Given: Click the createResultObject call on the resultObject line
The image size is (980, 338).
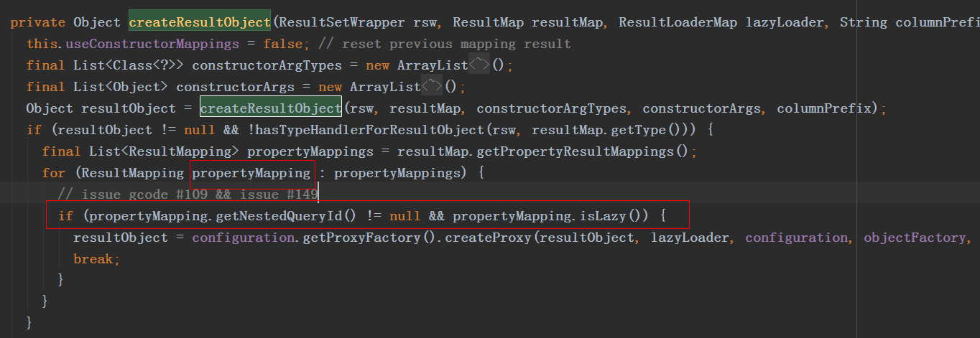Looking at the screenshot, I should click(x=271, y=108).
